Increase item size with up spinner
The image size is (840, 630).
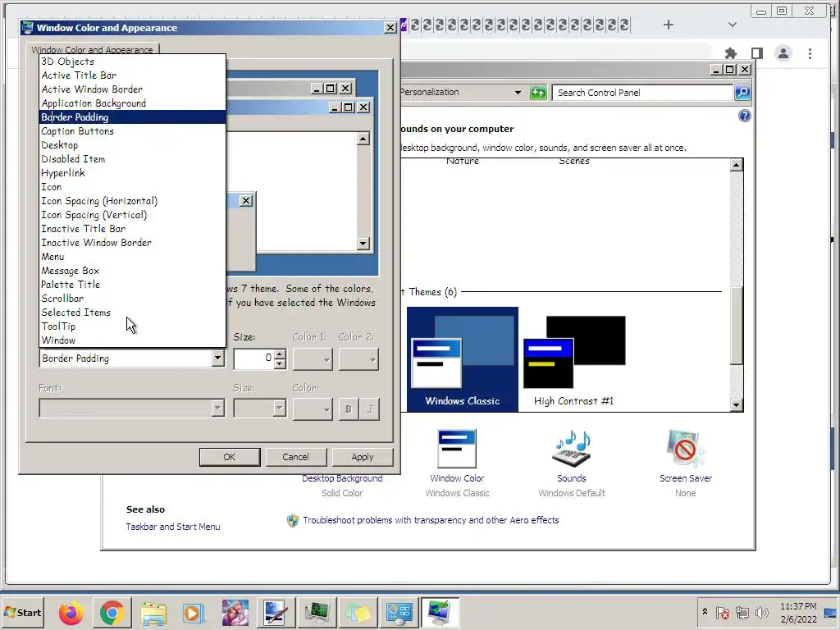pos(280,354)
